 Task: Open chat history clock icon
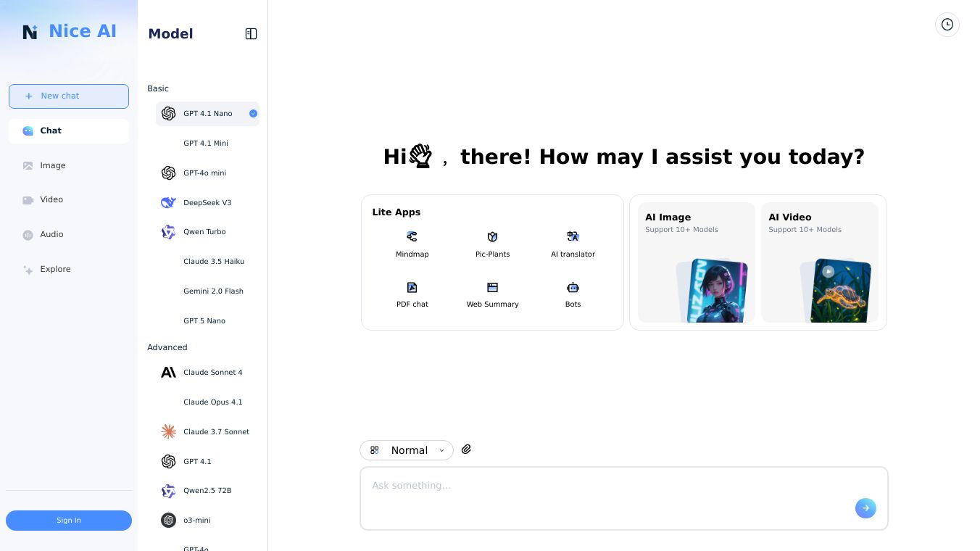tap(947, 25)
